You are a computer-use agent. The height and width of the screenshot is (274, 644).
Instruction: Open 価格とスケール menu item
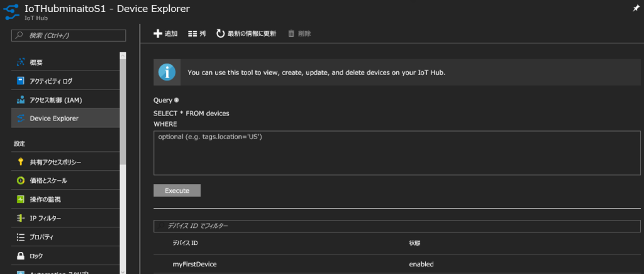pos(65,181)
